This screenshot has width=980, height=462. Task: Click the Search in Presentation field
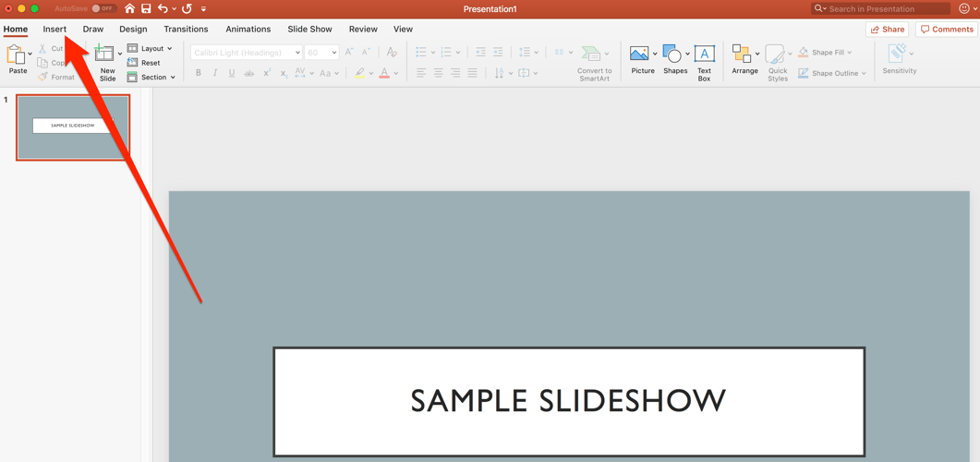tap(880, 8)
